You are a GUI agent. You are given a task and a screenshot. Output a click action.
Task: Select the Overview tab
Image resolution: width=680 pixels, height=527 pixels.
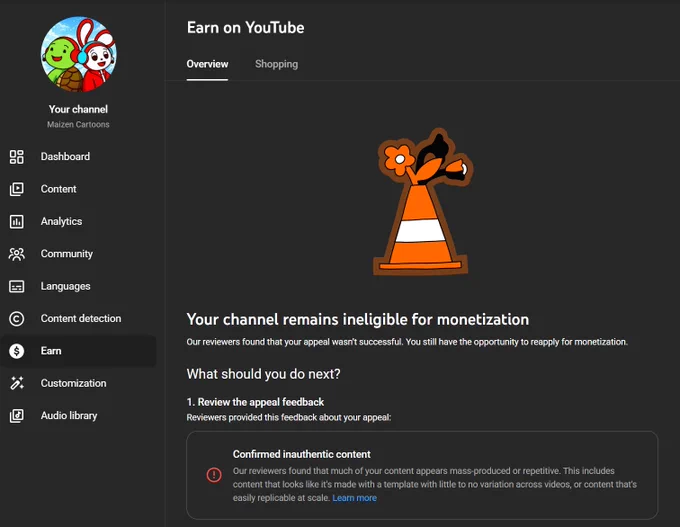tap(207, 64)
